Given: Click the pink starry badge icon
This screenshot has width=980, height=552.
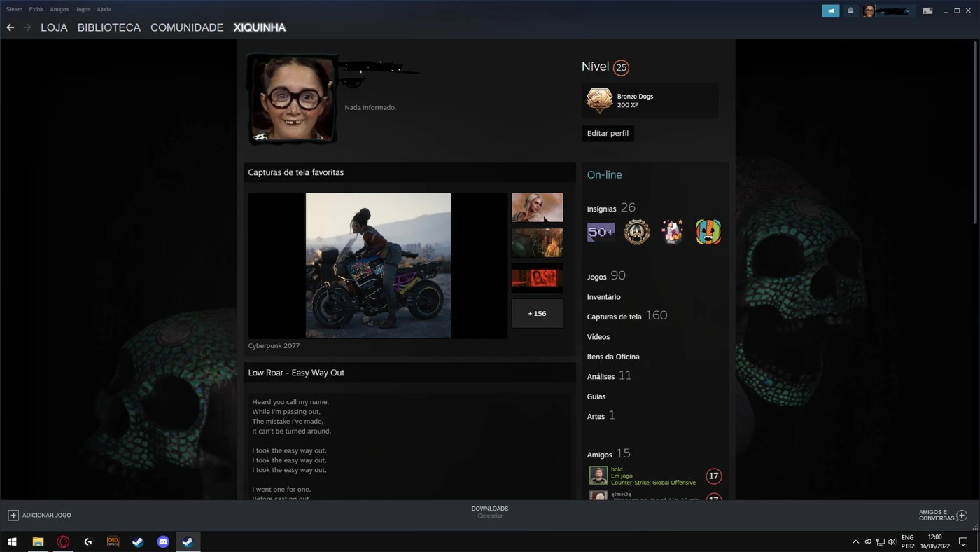Looking at the screenshot, I should click(x=673, y=232).
